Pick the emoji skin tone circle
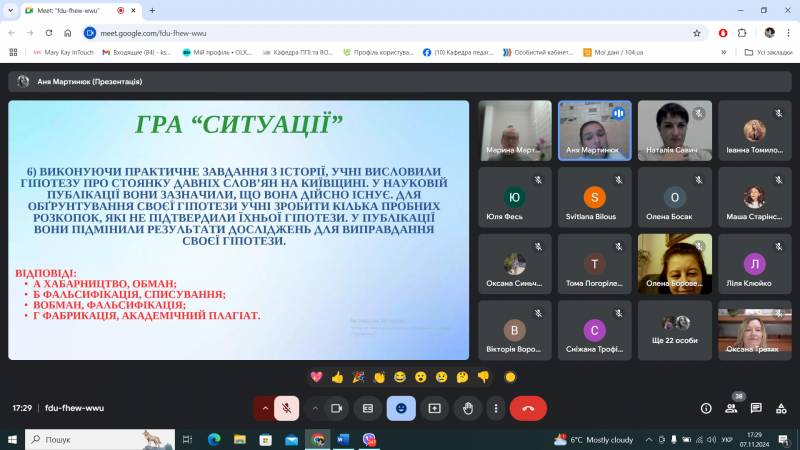 tap(510, 377)
